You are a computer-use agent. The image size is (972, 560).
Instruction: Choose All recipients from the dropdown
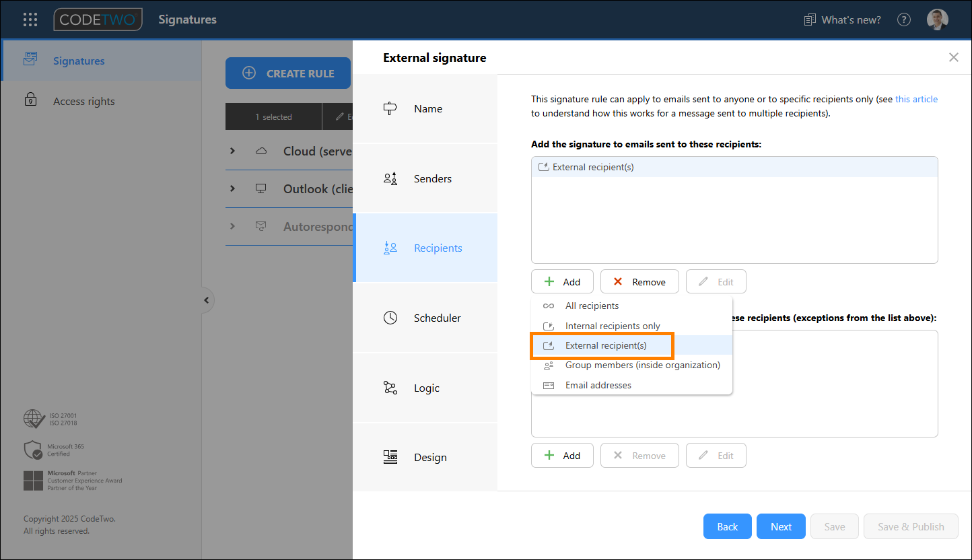pyautogui.click(x=631, y=306)
